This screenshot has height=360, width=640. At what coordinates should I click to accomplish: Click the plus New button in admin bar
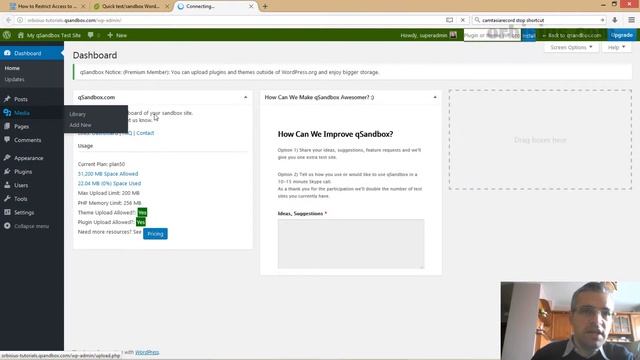point(117,35)
